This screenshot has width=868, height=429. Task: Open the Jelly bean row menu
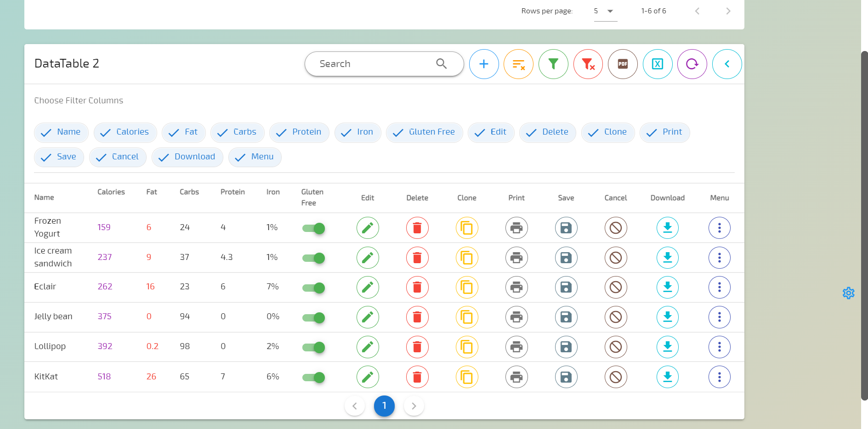pos(720,317)
